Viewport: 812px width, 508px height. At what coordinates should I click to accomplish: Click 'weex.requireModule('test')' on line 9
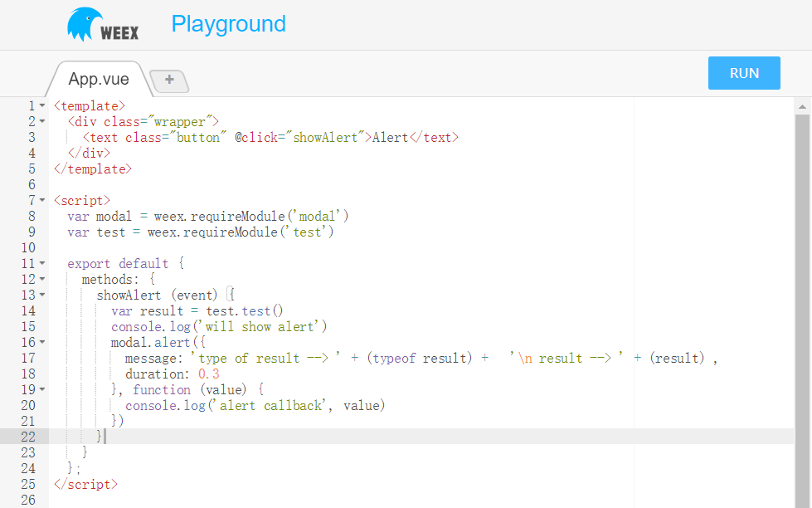(x=241, y=232)
